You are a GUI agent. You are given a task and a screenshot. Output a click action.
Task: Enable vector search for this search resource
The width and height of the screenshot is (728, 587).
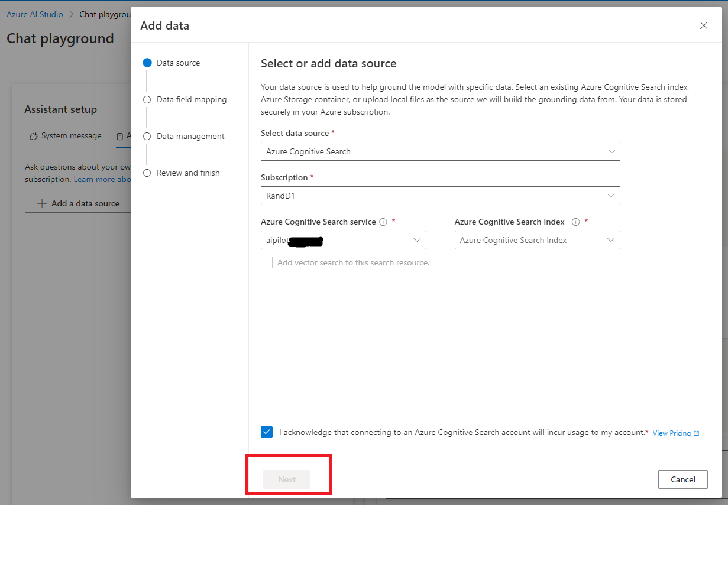267,262
